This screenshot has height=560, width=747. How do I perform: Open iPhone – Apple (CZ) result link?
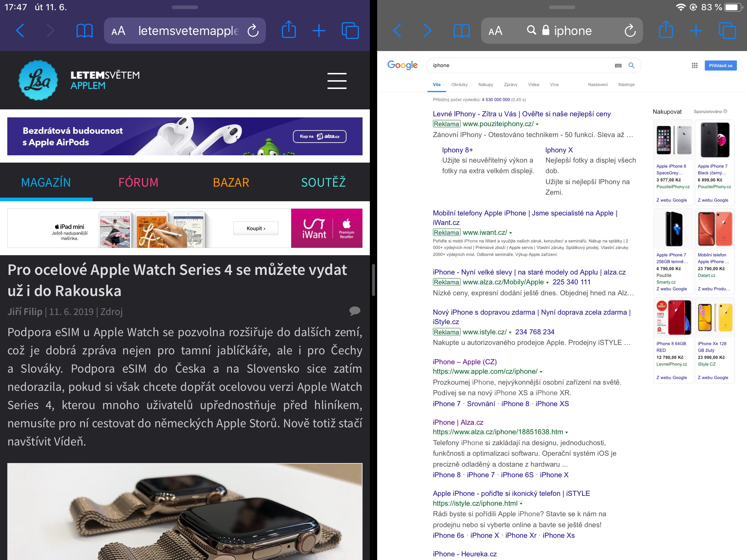(x=465, y=362)
